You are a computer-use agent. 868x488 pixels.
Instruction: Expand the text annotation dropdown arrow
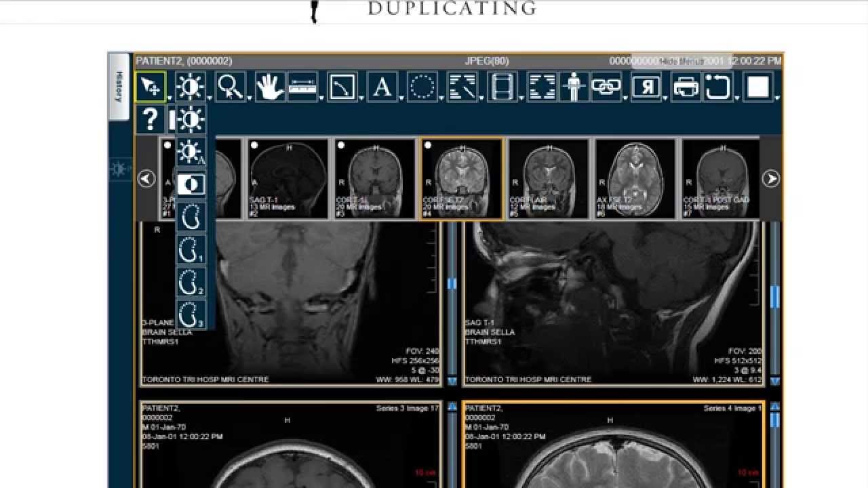401,99
